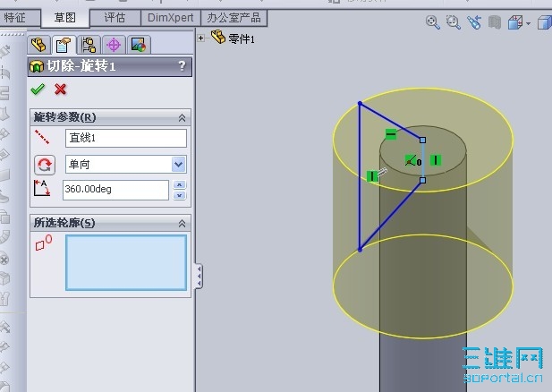Decrease the angle with down spinner
552x392 pixels.
180,195
